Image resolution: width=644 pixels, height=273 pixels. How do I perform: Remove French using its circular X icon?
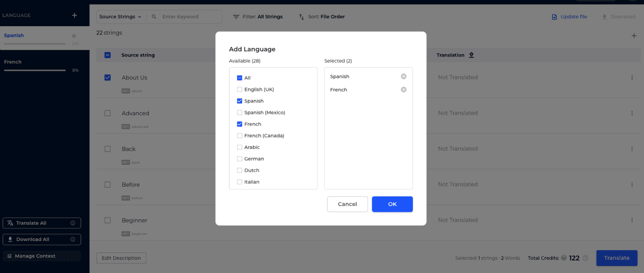point(403,89)
